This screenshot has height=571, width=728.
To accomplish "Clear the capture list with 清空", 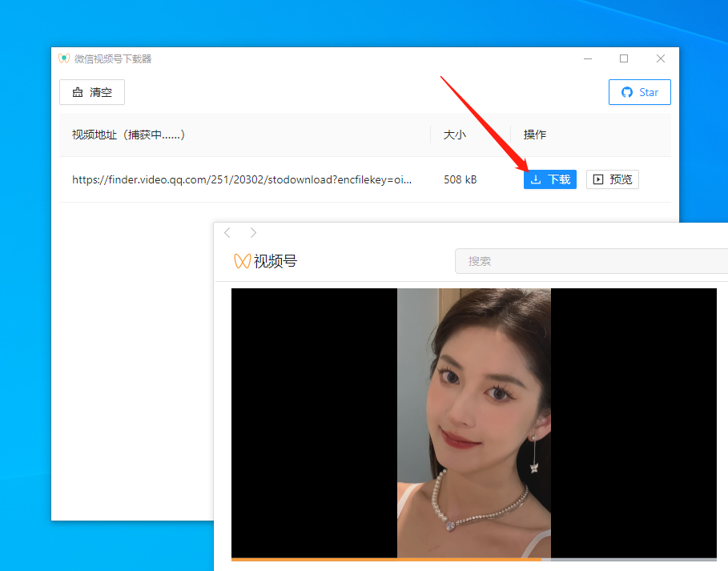I will tap(91, 92).
